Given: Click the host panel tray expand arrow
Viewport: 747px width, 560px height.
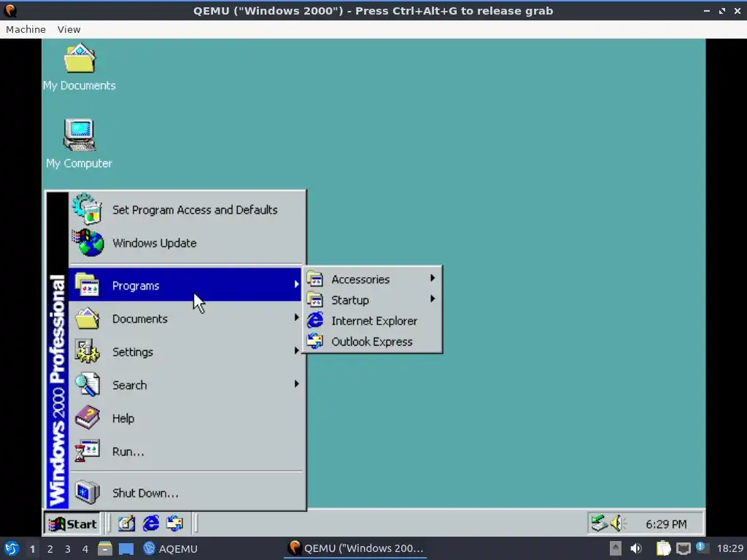Looking at the screenshot, I should tap(615, 548).
